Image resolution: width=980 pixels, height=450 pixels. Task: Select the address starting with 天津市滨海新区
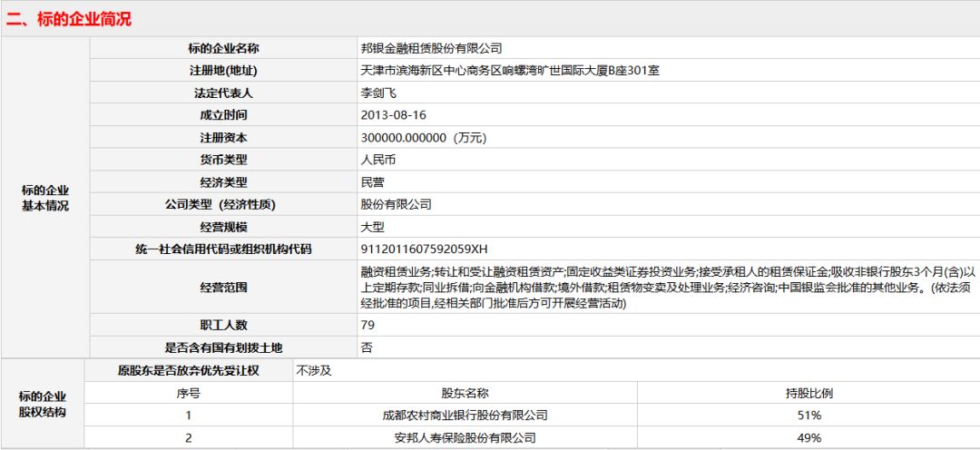[x=510, y=72]
